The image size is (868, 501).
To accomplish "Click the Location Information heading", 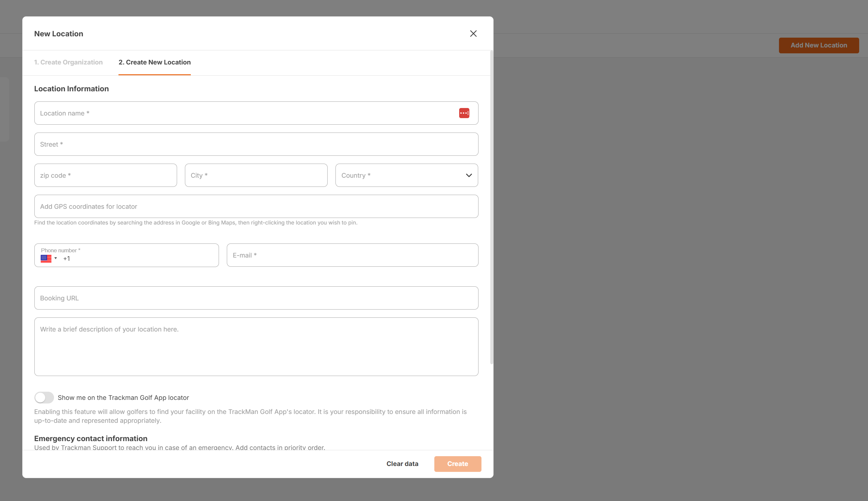I will click(x=71, y=89).
